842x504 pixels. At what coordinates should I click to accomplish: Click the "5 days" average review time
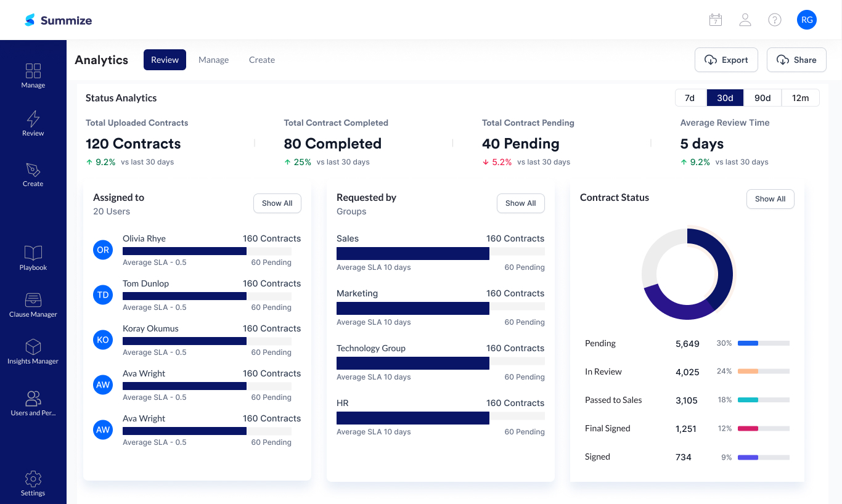pyautogui.click(x=702, y=144)
